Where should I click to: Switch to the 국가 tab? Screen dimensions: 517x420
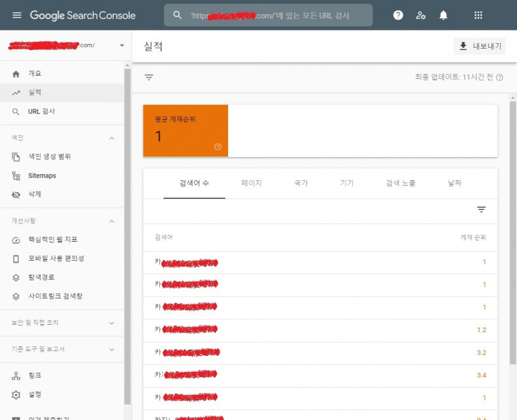301,183
